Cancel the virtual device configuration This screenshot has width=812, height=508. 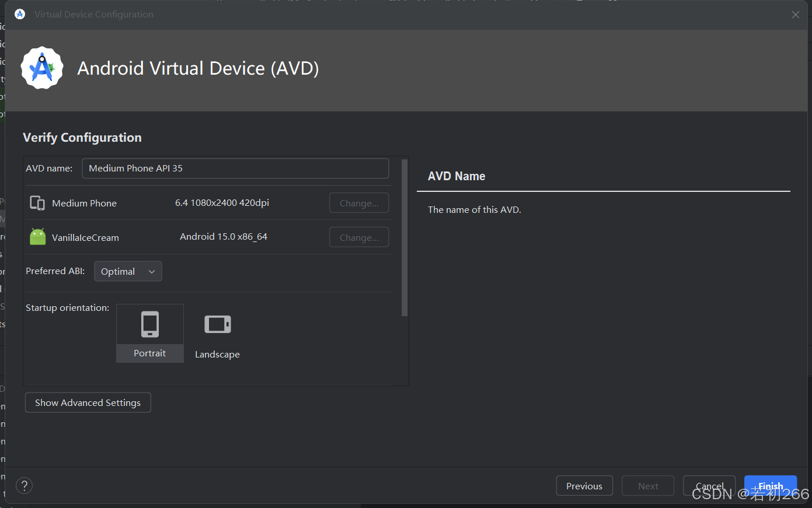pyautogui.click(x=709, y=486)
